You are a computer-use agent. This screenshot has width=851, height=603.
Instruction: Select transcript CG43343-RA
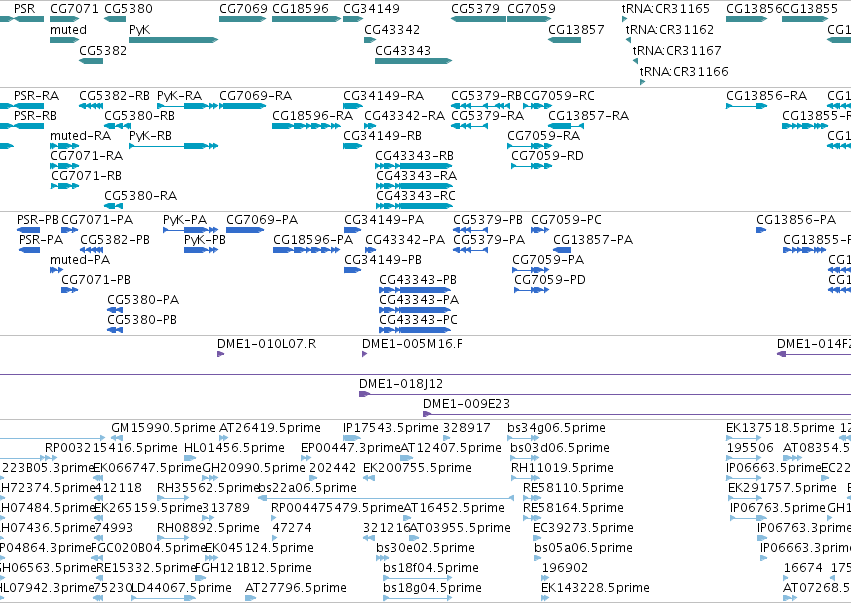point(413,186)
